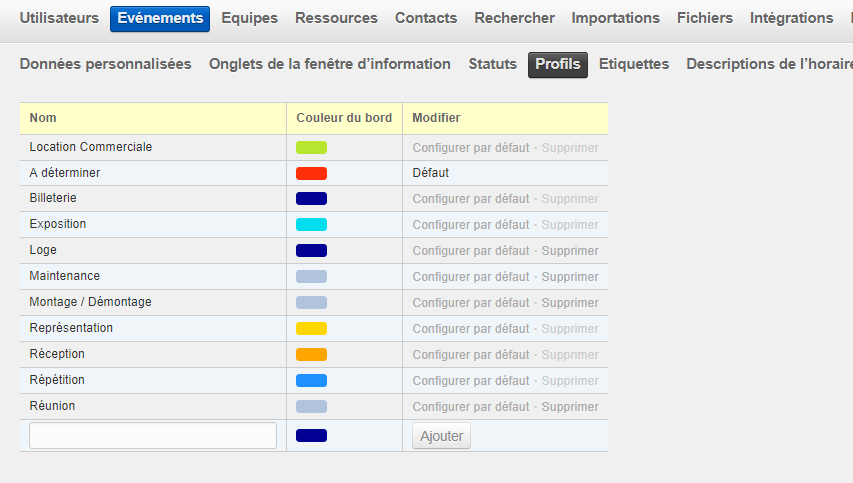853x483 pixels.
Task: Open Données personnalisées sub-tab
Action: (x=105, y=64)
